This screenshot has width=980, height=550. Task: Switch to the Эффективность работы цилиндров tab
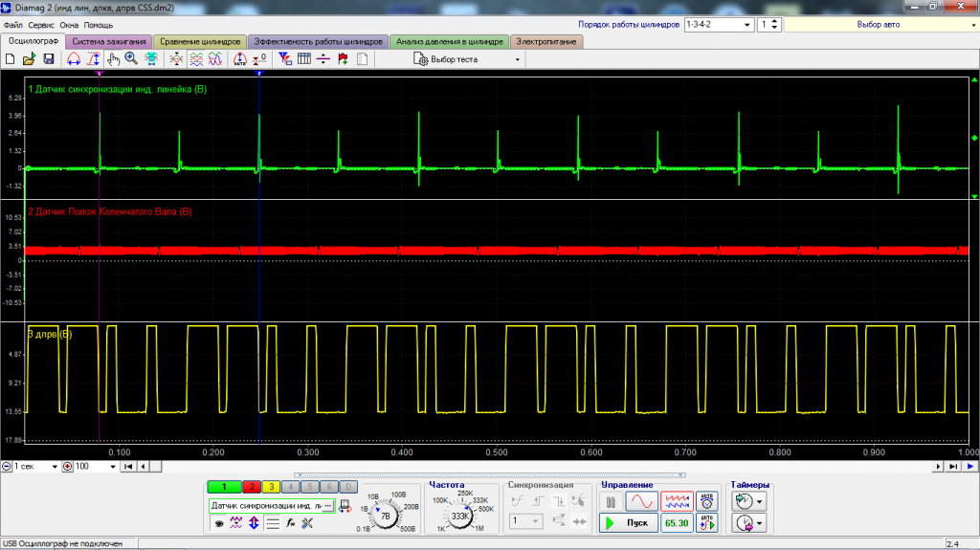(x=318, y=41)
